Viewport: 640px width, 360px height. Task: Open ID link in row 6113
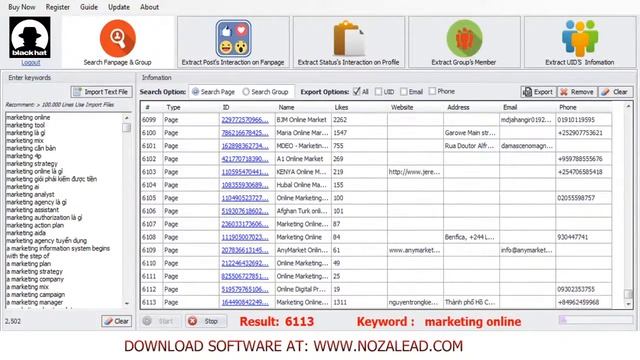pyautogui.click(x=245, y=302)
